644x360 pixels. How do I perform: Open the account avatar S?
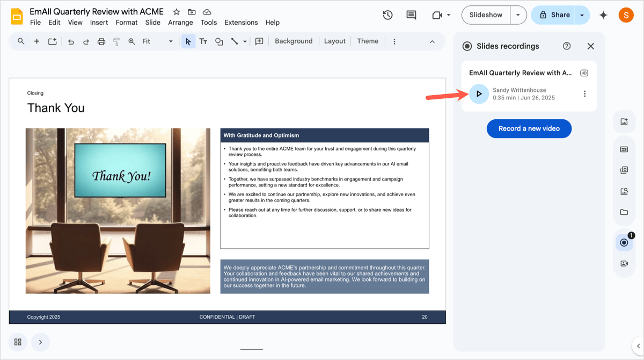coord(626,15)
